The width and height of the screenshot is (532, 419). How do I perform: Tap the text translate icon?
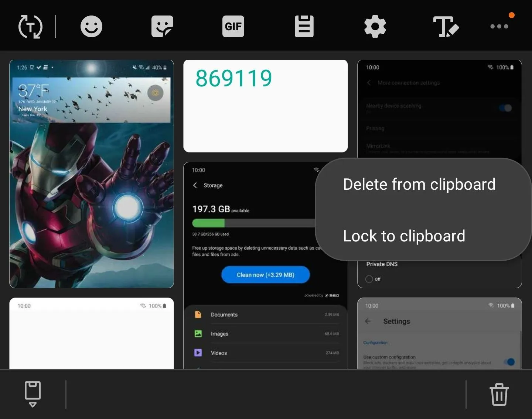coord(30,27)
